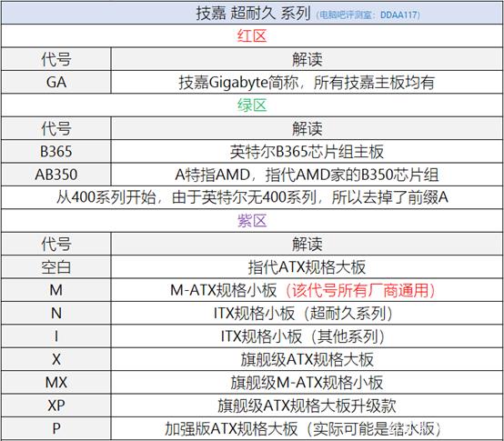Click the '空白' code cell

pos(56,267)
